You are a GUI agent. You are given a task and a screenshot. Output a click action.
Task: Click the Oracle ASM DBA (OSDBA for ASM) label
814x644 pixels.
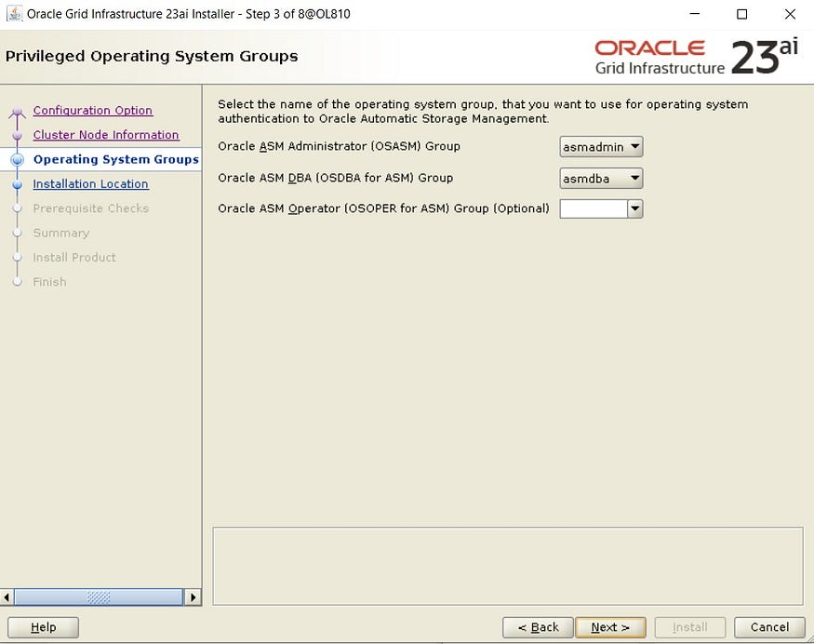pos(335,178)
